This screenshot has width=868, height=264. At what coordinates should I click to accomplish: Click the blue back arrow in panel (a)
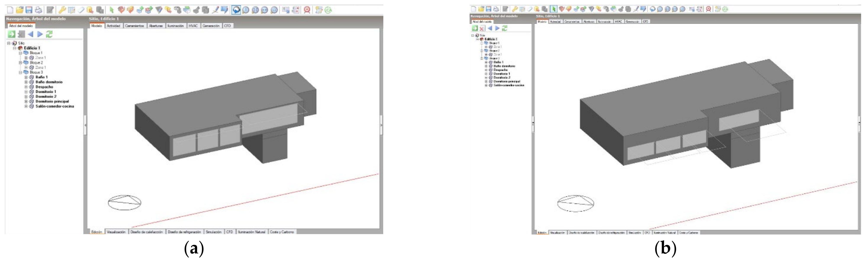pyautogui.click(x=31, y=34)
